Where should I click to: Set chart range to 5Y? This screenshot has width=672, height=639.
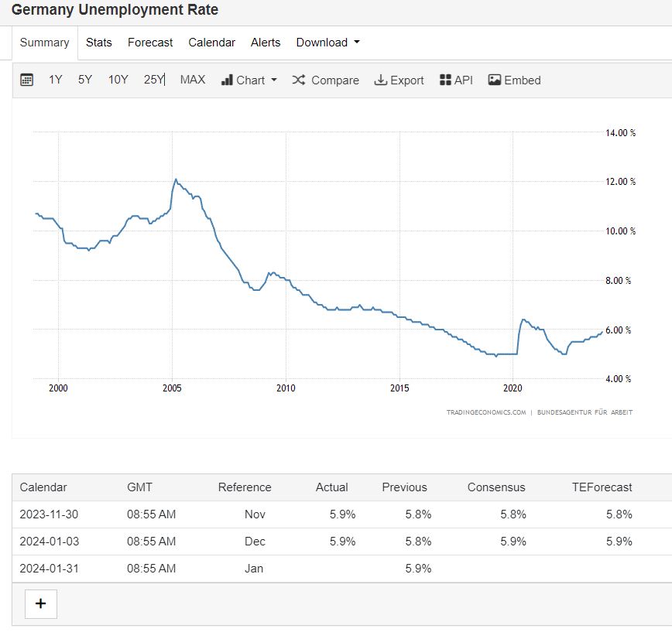pyautogui.click(x=85, y=80)
